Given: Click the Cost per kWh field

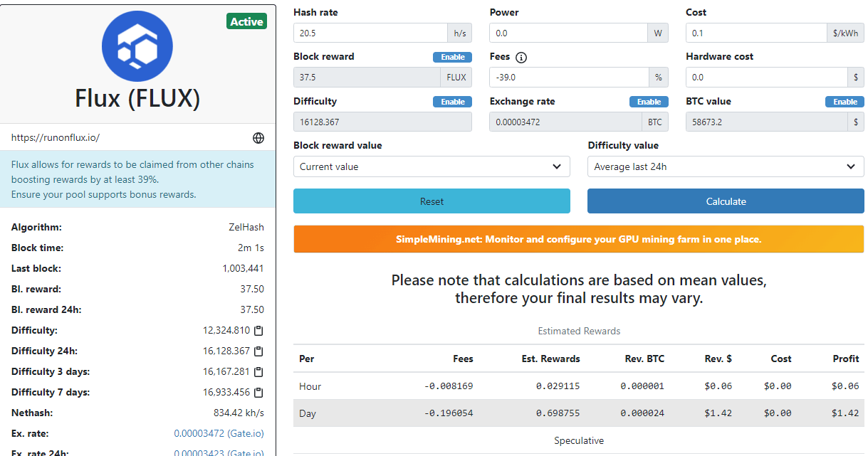Looking at the screenshot, I should (755, 33).
